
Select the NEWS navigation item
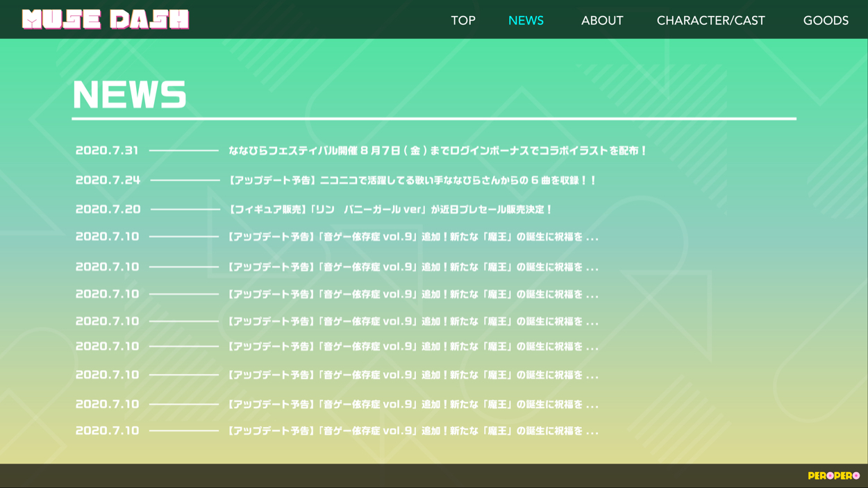point(526,21)
